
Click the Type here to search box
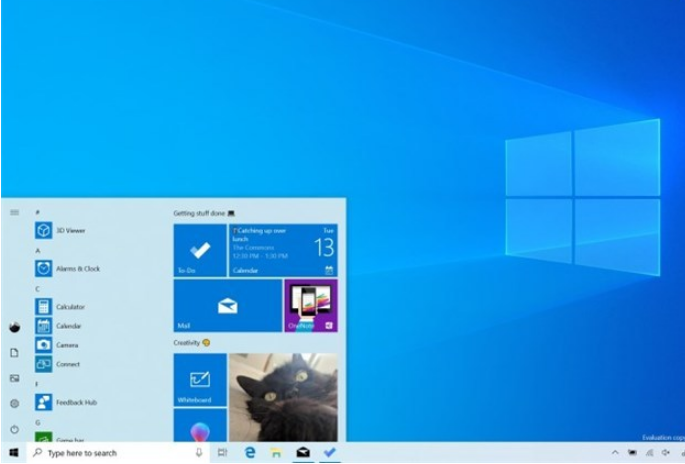pos(118,453)
